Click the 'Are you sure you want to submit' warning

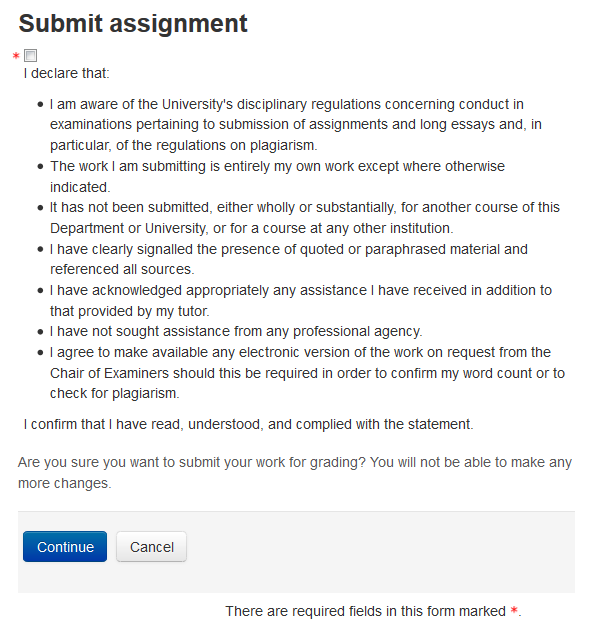(x=295, y=472)
